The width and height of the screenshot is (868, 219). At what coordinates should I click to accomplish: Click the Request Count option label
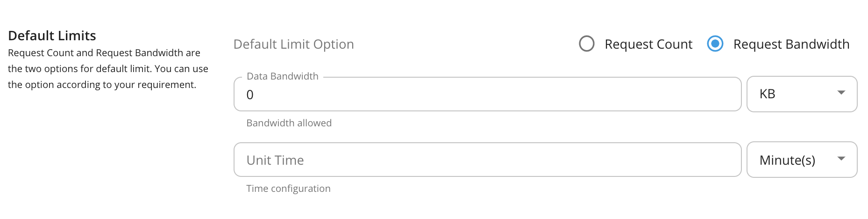coord(648,44)
